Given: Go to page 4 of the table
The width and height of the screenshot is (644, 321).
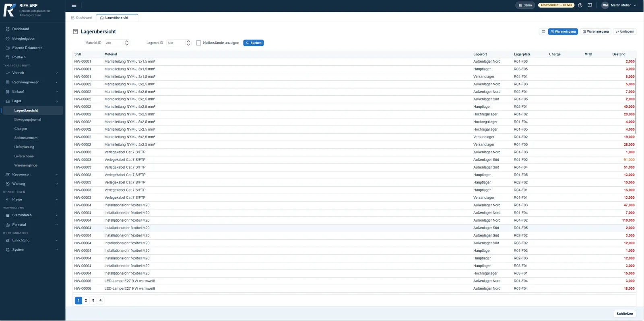Looking at the screenshot, I should [101, 300].
